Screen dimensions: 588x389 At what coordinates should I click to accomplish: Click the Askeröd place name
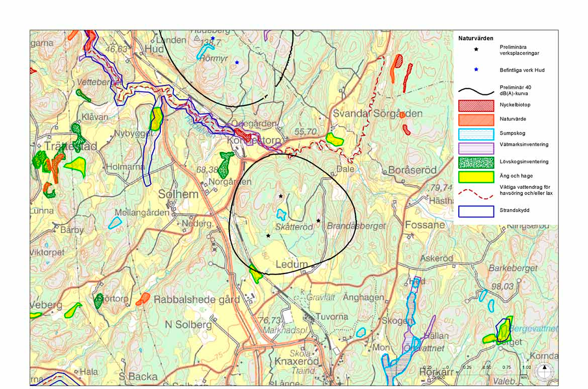pyautogui.click(x=437, y=258)
